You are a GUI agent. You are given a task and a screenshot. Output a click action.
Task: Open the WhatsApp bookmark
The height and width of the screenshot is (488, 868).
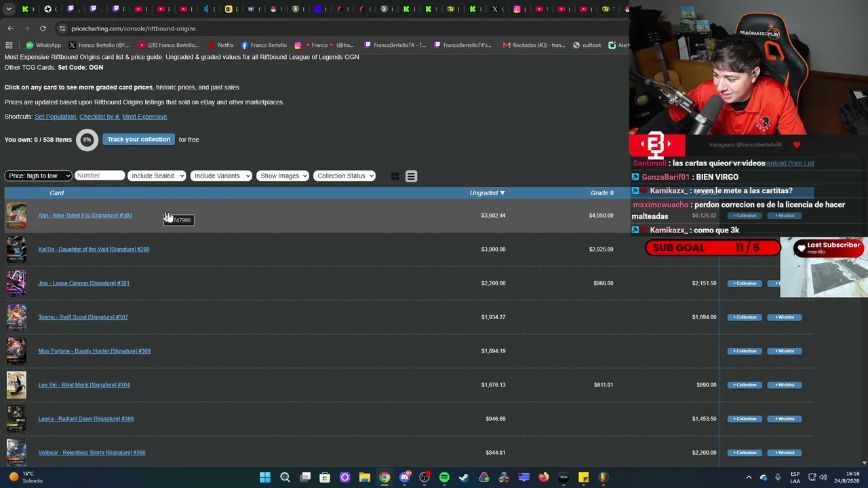pyautogui.click(x=43, y=45)
